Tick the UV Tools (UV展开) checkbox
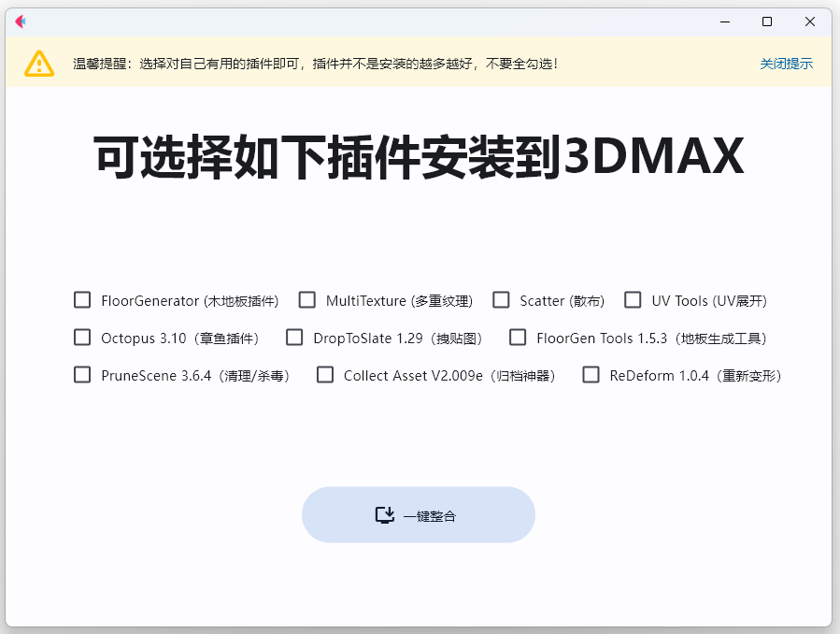This screenshot has height=634, width=840. [634, 300]
